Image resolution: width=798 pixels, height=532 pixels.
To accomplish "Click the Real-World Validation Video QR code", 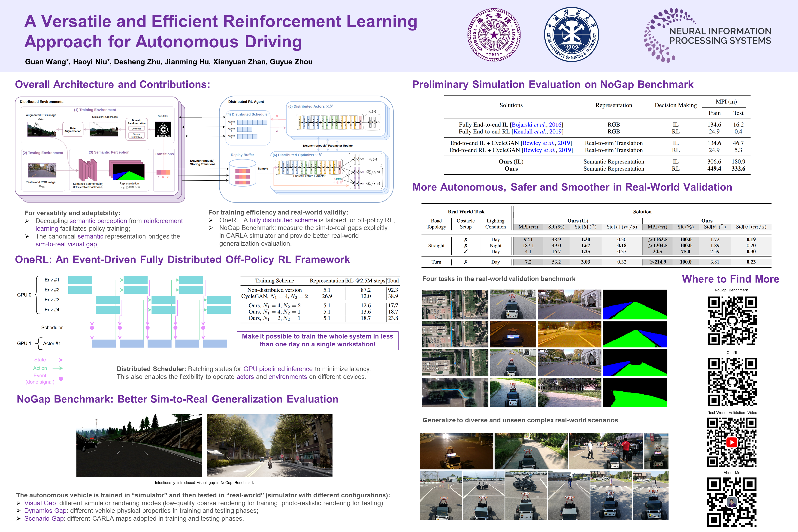I will pos(732,442).
